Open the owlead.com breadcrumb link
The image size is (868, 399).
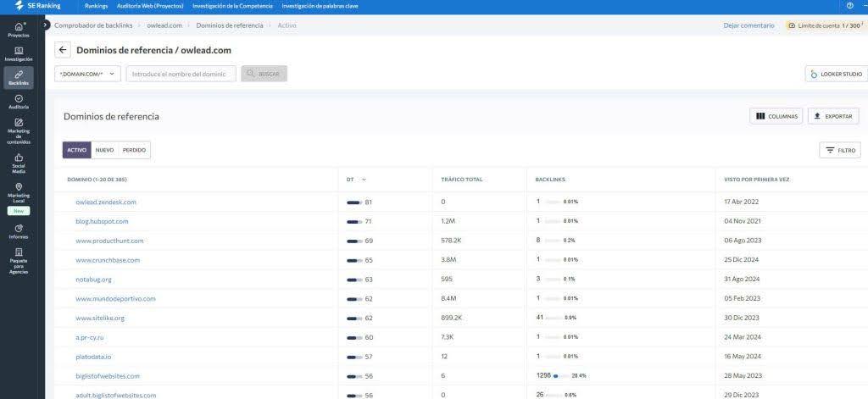tap(164, 25)
